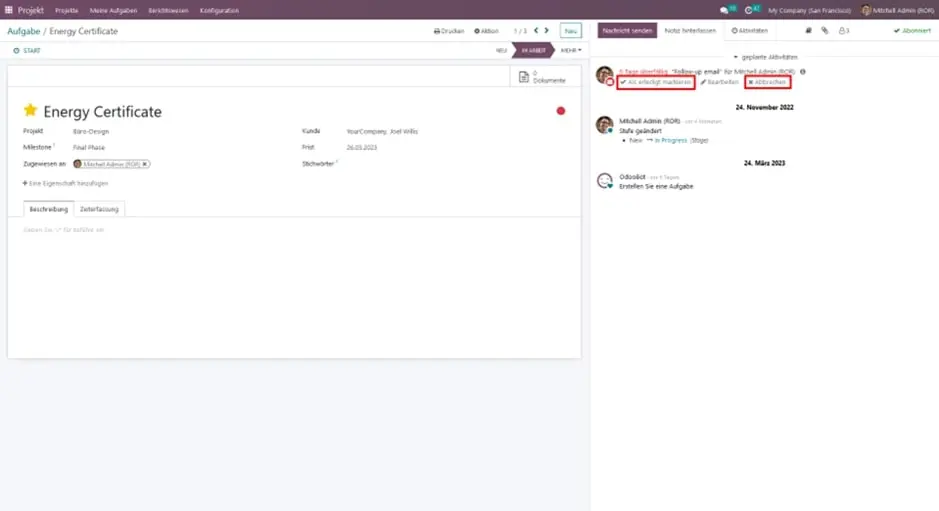Go to next record arrow
The image size is (939, 511).
pos(546,31)
